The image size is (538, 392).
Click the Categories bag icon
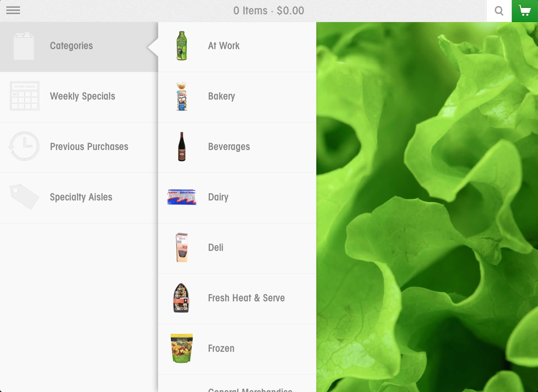[24, 46]
